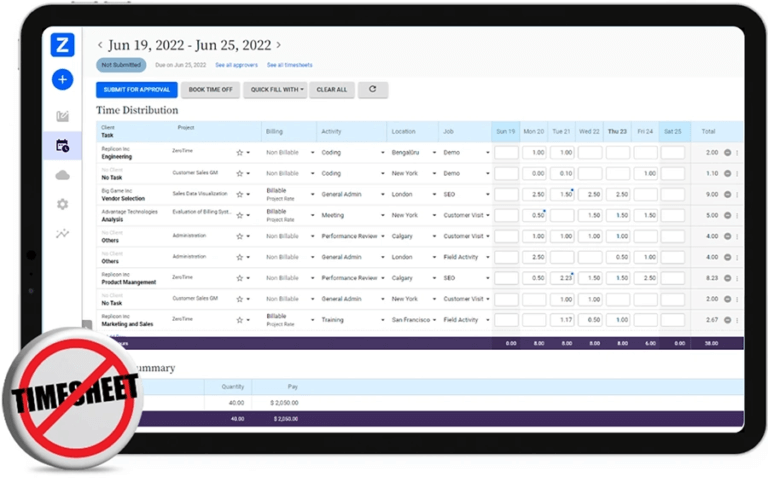The width and height of the screenshot is (768, 483).
Task: Click the Not Submitted status badge
Action: (x=120, y=65)
